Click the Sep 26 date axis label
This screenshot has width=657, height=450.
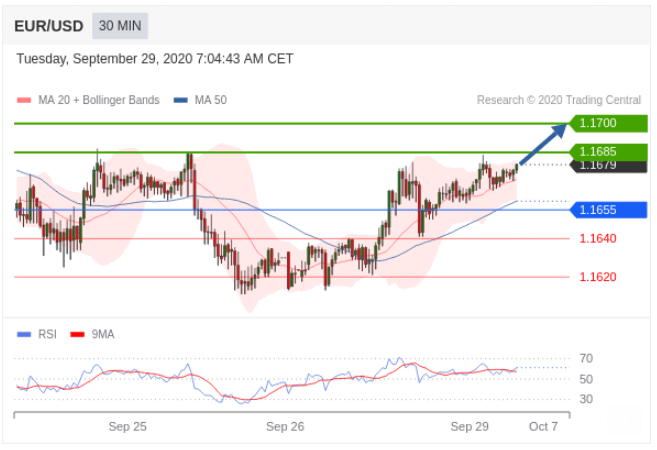[x=285, y=427]
